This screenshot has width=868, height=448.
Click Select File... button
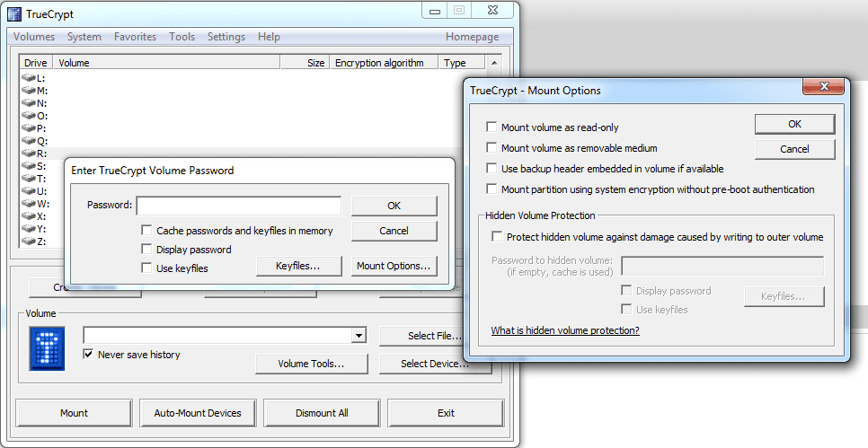click(421, 336)
